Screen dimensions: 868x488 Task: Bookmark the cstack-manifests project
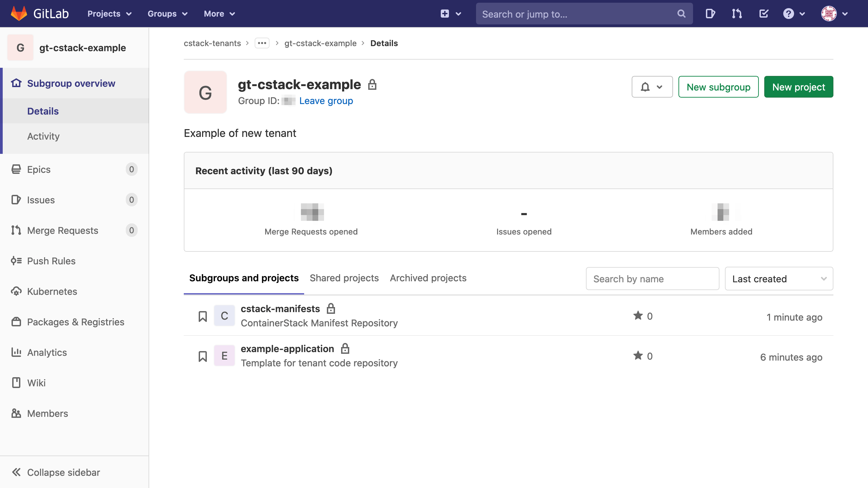(x=203, y=316)
